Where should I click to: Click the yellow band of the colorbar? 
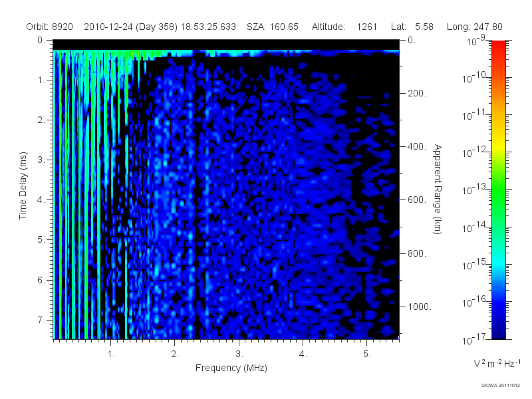(499, 146)
